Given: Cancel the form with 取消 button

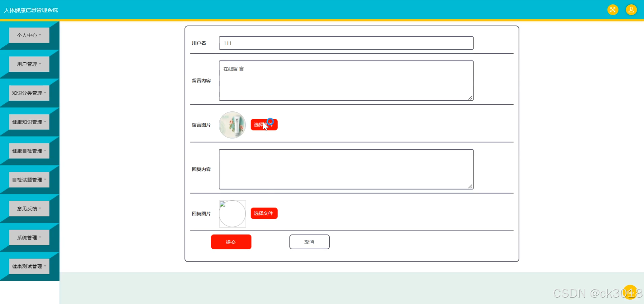Looking at the screenshot, I should point(309,242).
